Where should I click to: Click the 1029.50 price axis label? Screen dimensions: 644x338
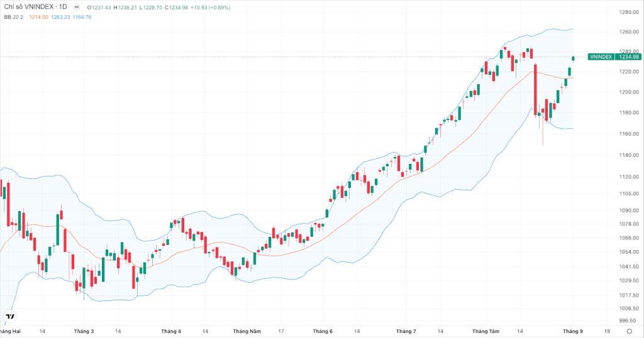pos(629,281)
